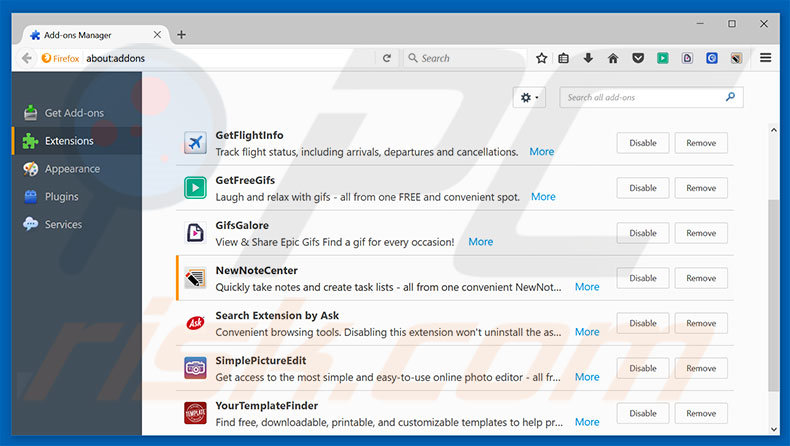Click the add-ons search magnifier icon
This screenshot has width=790, height=446.
tap(731, 97)
